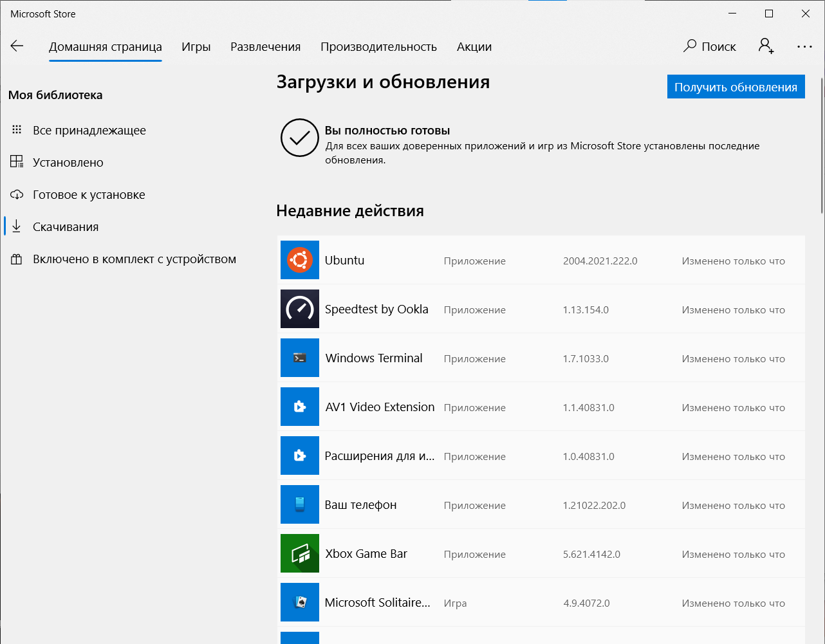
Task: Click the Ubuntu app icon
Action: point(300,260)
